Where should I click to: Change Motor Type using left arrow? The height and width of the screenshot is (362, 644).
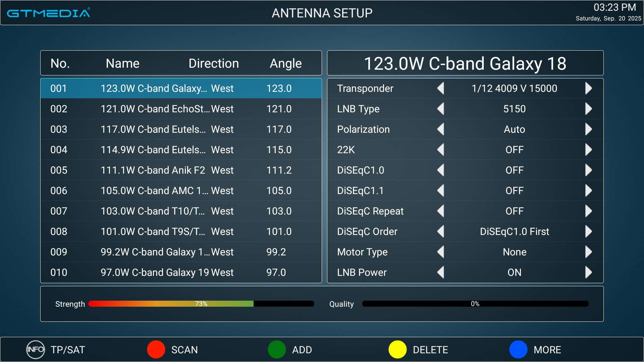[441, 252]
